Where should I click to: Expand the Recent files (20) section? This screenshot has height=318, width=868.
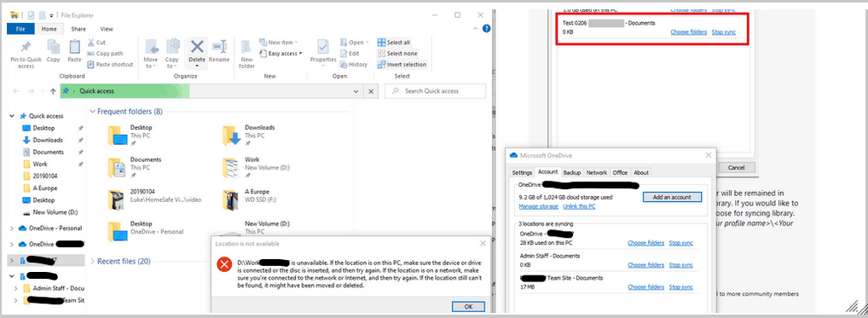[92, 261]
